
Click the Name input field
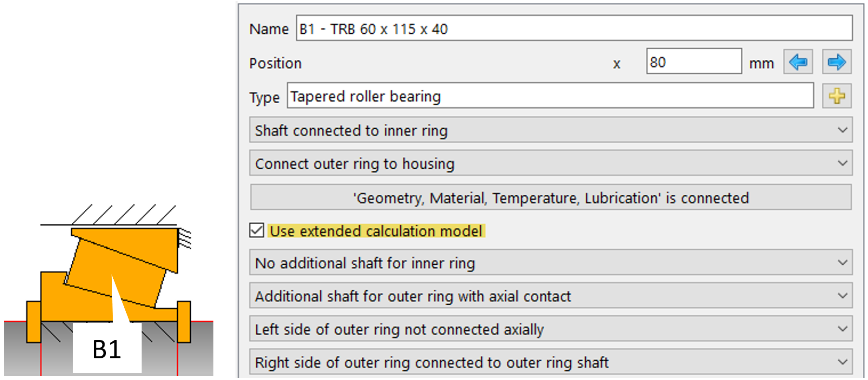pyautogui.click(x=573, y=28)
